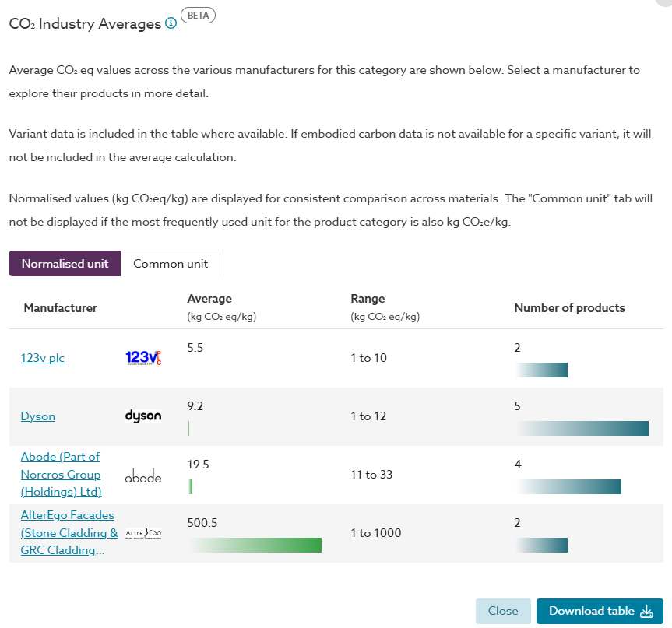This screenshot has width=672, height=628.
Task: Click the Number of products column header
Action: point(569,308)
